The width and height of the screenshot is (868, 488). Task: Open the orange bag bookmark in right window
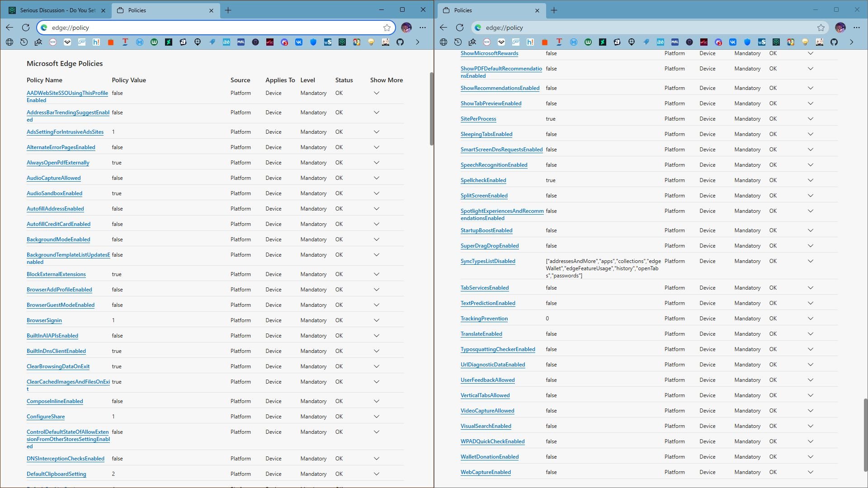tap(545, 42)
